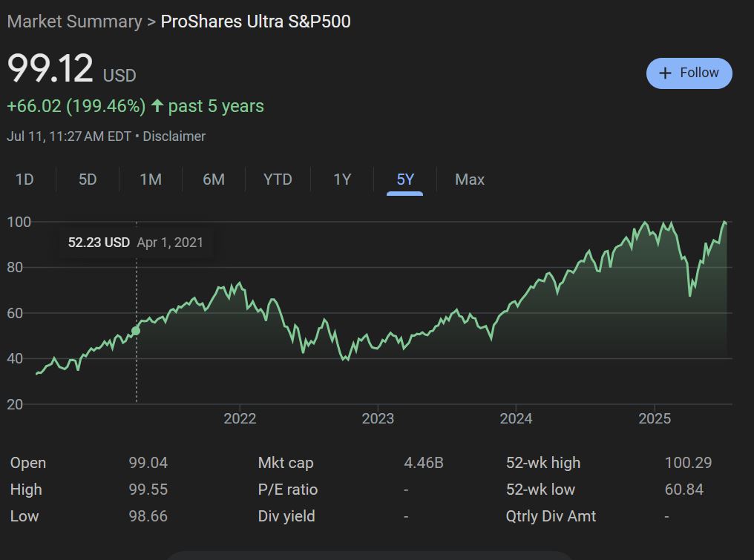Click the 52-wk high value 100.29
This screenshot has height=560, width=754.
coord(688,463)
